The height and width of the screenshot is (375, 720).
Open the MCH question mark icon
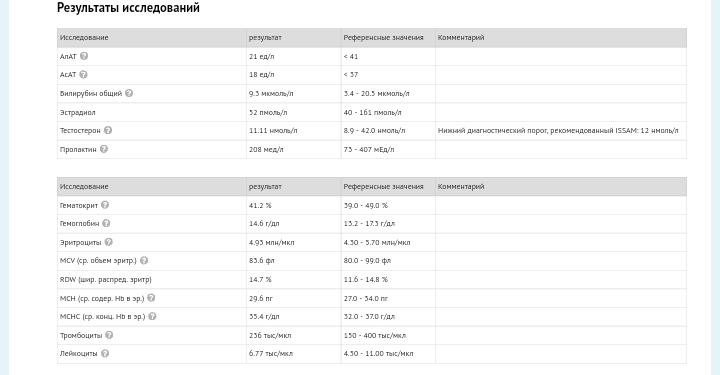pyautogui.click(x=151, y=298)
